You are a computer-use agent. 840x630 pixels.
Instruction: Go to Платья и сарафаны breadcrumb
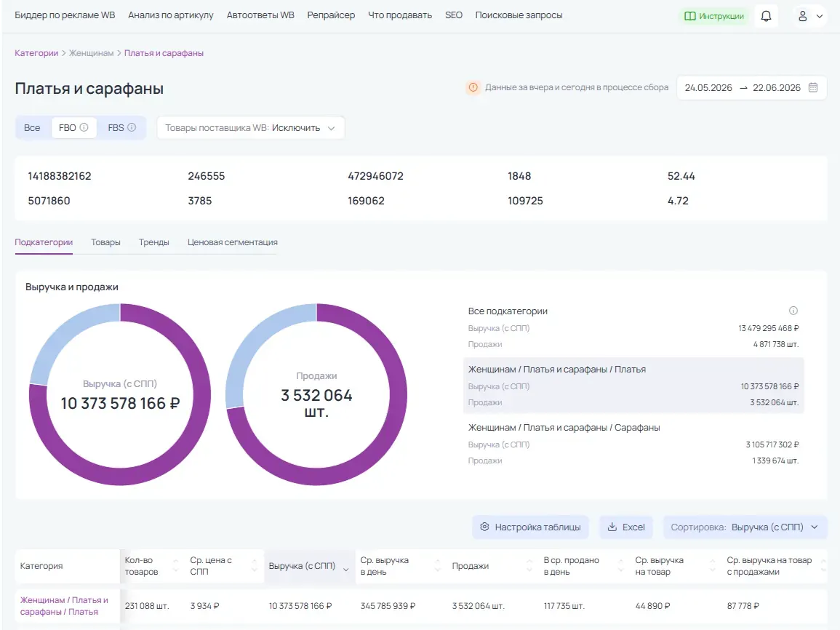tap(164, 53)
